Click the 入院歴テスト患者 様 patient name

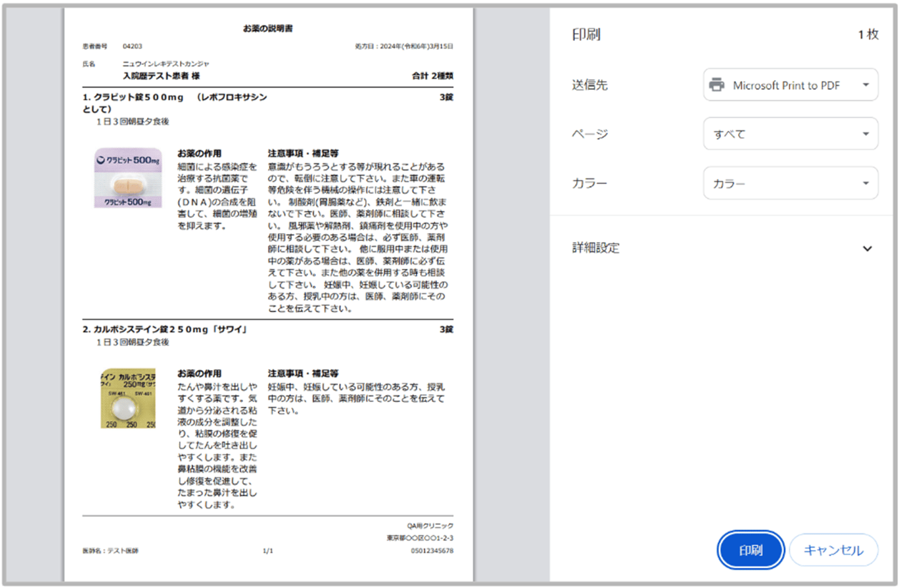161,76
